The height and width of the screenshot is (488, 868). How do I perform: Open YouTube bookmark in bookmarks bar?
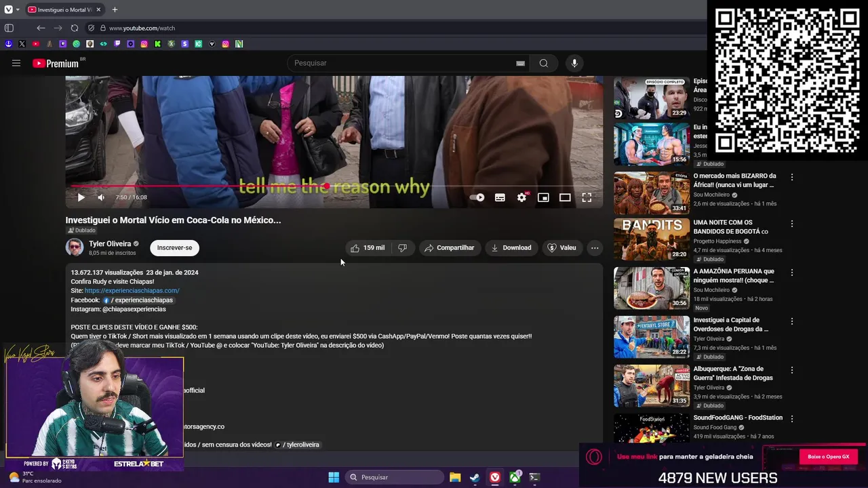pos(35,44)
